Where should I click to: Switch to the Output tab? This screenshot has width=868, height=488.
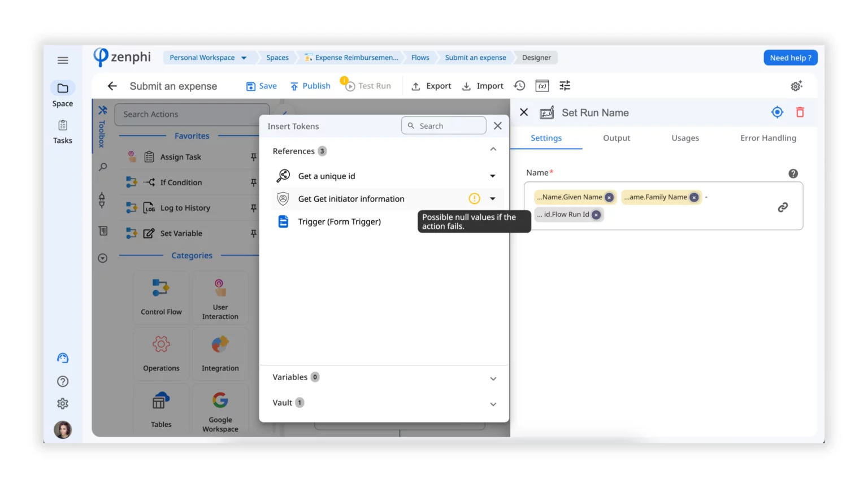coord(617,138)
